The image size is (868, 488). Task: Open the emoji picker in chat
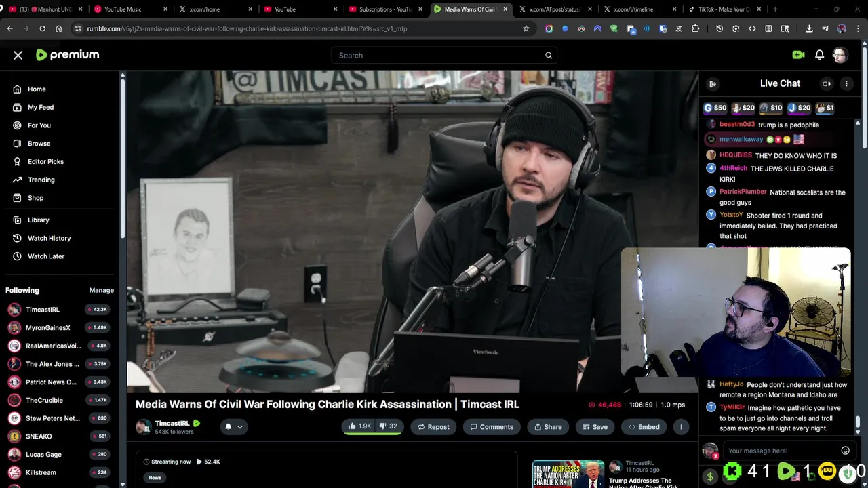[x=845, y=451]
